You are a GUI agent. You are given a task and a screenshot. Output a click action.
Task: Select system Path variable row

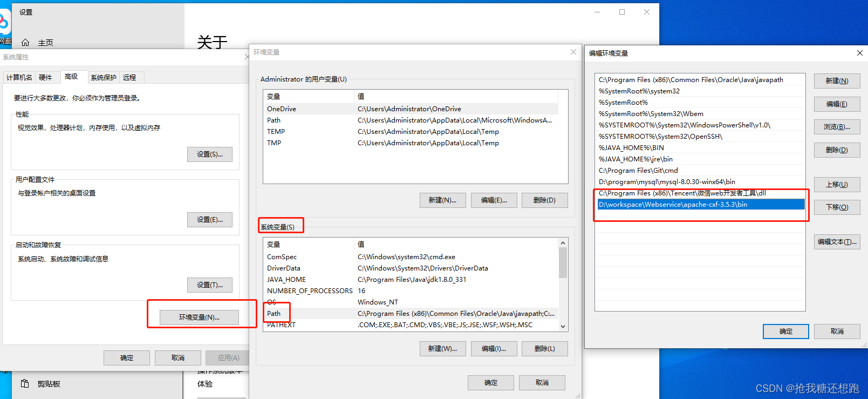[x=411, y=314]
